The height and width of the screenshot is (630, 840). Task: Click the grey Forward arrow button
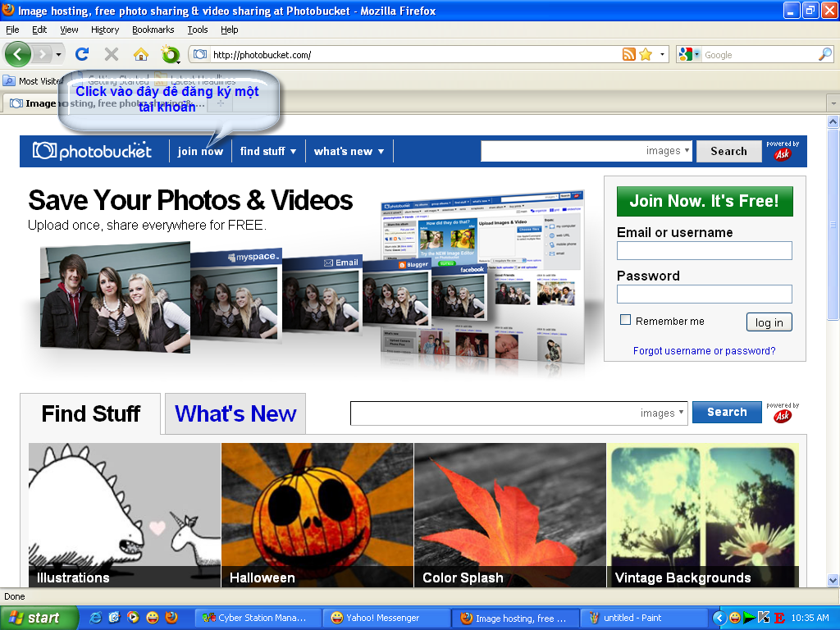pyautogui.click(x=43, y=54)
